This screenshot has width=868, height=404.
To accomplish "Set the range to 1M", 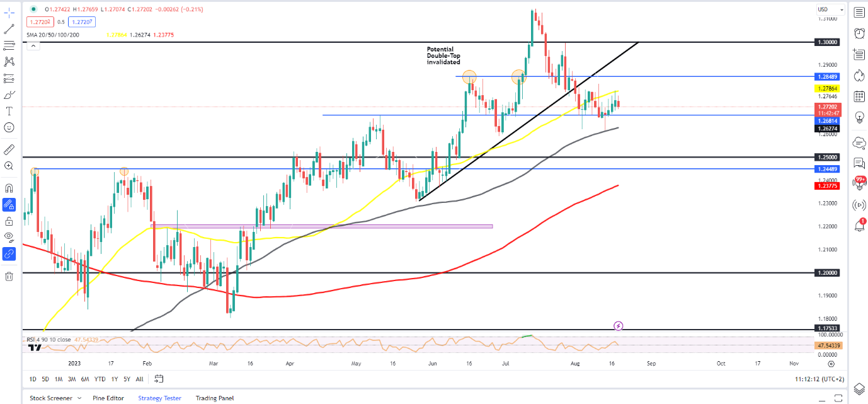I will click(59, 379).
